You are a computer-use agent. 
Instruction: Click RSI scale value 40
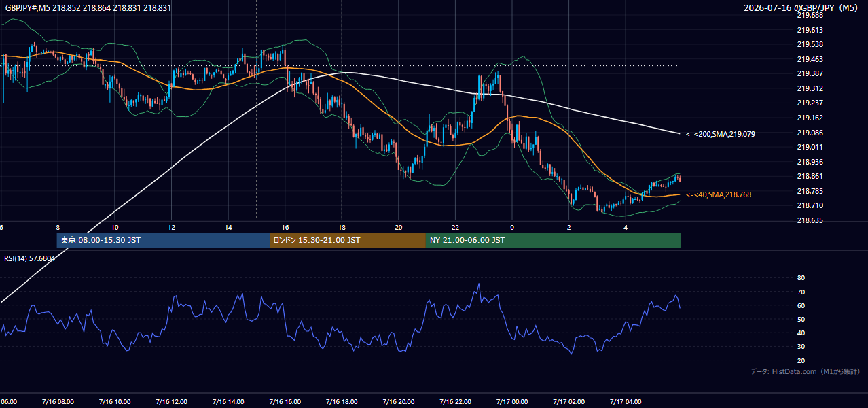coord(801,333)
